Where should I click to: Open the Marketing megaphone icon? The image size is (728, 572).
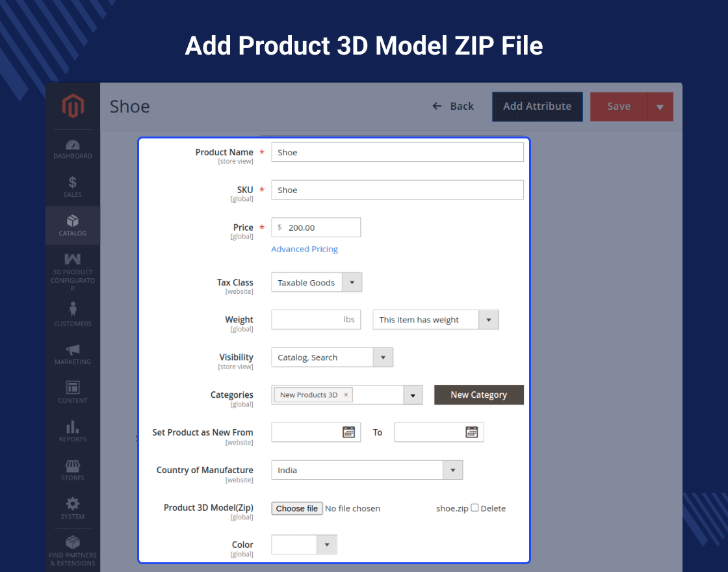click(73, 350)
